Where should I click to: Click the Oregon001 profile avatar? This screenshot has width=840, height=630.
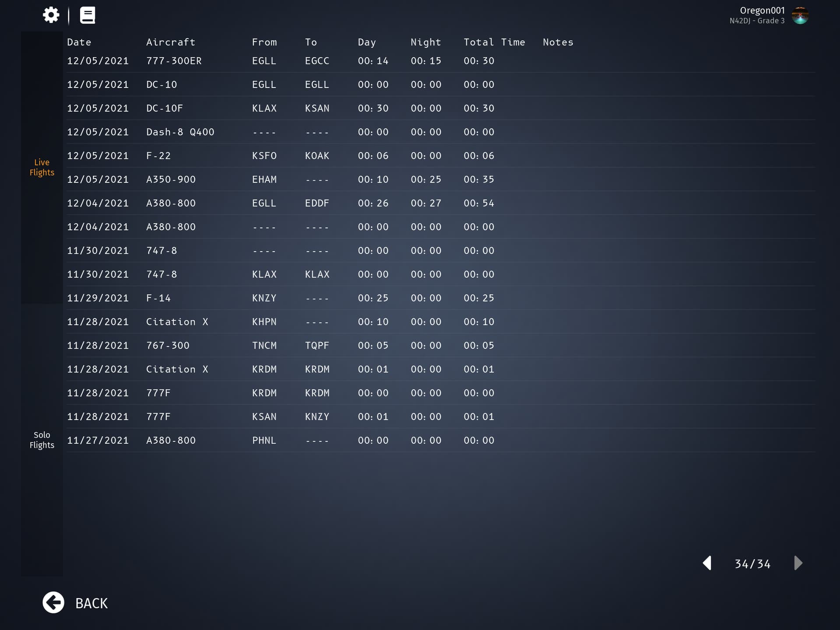(800, 15)
